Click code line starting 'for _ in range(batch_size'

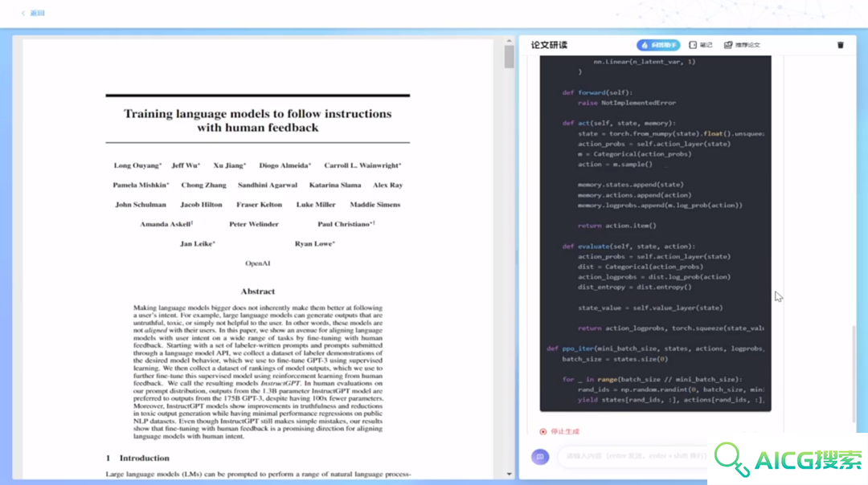[652, 379]
